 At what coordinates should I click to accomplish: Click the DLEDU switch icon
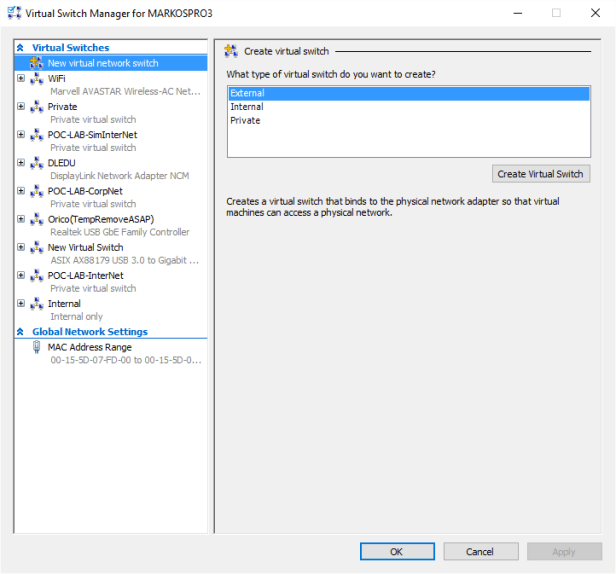(37, 163)
